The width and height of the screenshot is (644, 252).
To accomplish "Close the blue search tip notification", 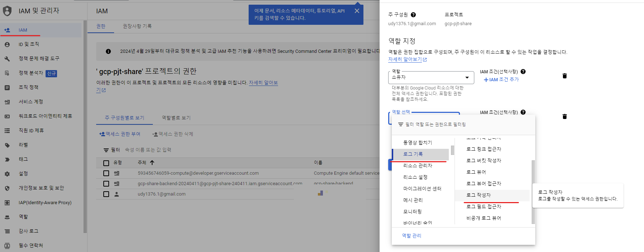I will [x=357, y=11].
